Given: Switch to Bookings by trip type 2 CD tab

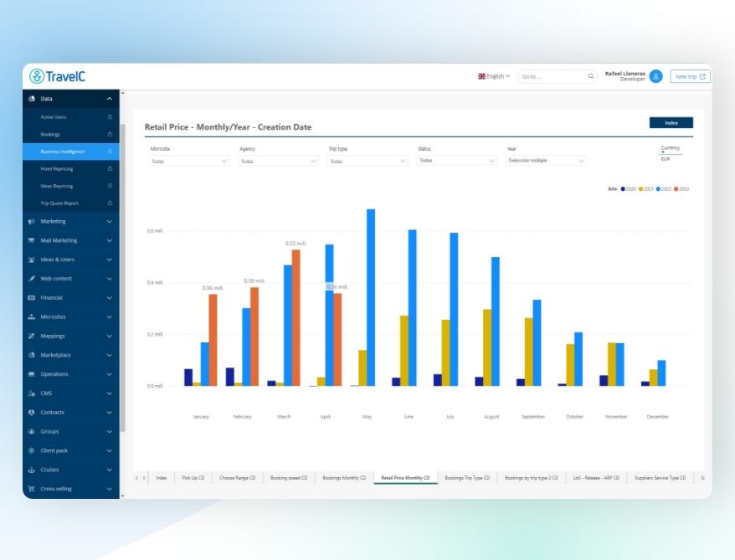Looking at the screenshot, I should tap(532, 478).
